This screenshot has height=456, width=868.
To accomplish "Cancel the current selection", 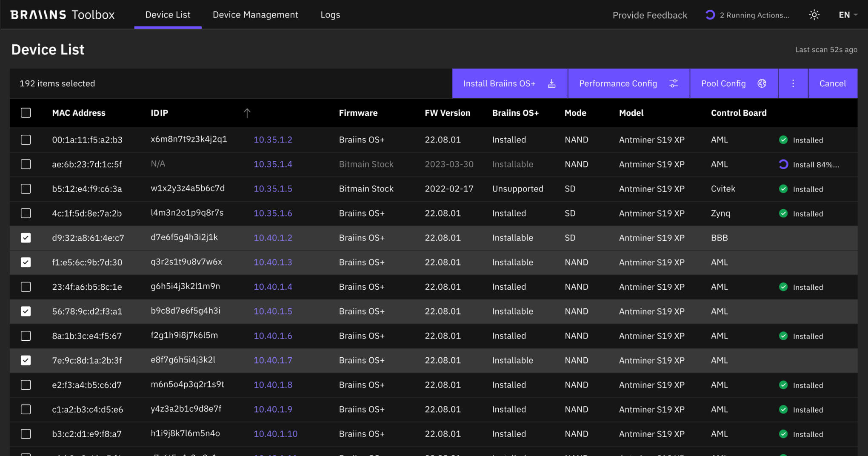I will coord(832,84).
